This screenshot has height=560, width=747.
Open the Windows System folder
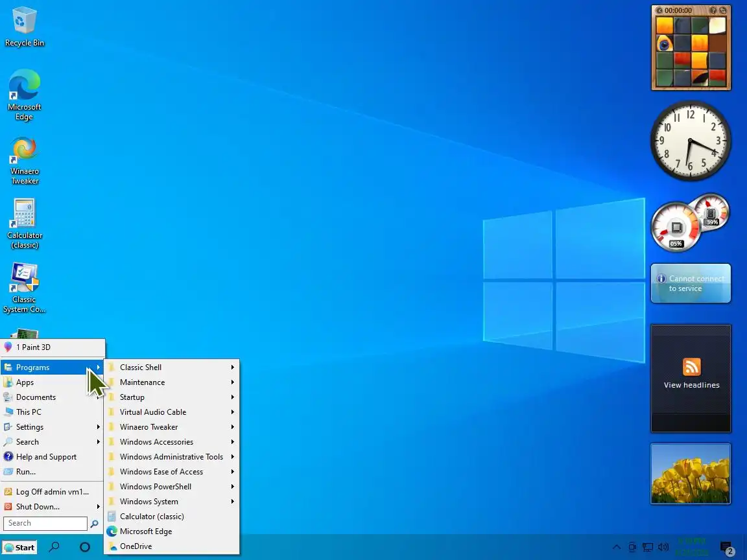171,502
